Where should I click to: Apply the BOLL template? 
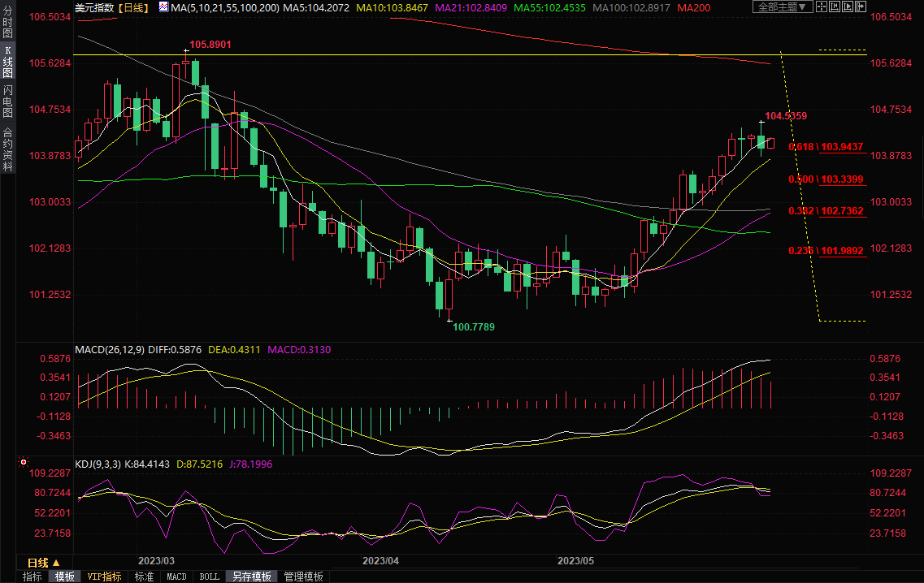(x=209, y=577)
